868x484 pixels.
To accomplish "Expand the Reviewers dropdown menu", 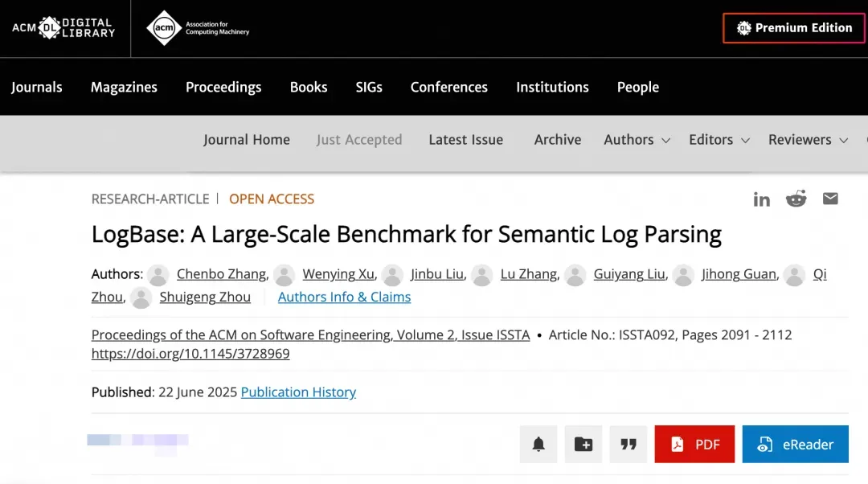I will click(x=809, y=140).
